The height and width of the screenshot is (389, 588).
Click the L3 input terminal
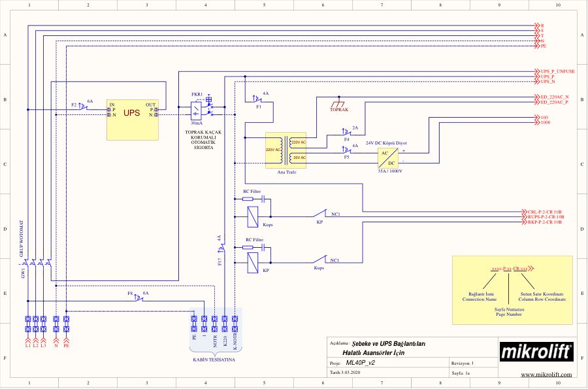point(43,324)
